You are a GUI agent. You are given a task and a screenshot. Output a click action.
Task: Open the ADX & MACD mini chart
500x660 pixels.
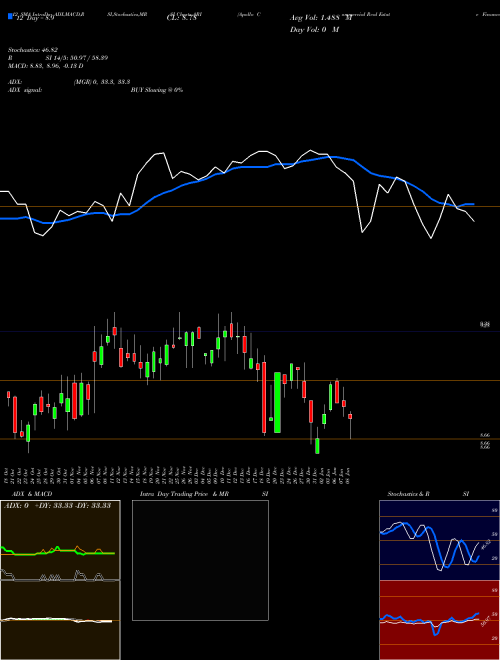60,580
